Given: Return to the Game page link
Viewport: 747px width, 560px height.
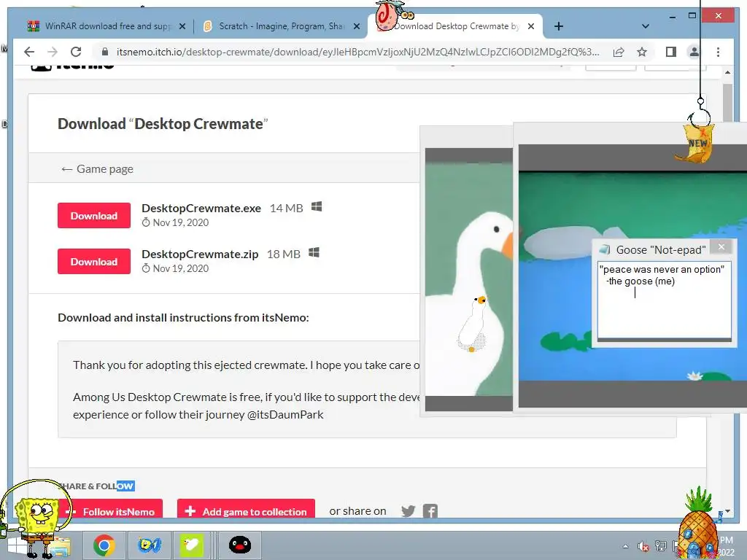Looking at the screenshot, I should pyautogui.click(x=97, y=169).
